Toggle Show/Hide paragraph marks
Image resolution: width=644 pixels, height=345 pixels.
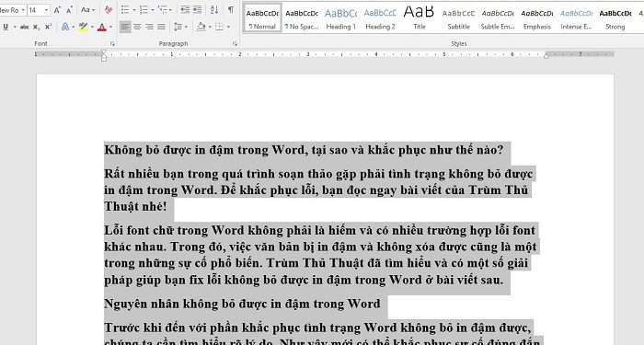click(231, 10)
